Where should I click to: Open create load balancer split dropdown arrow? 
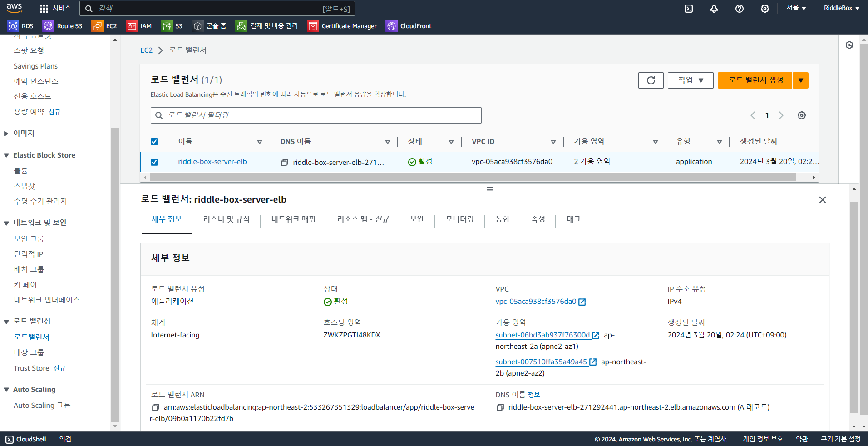click(801, 80)
